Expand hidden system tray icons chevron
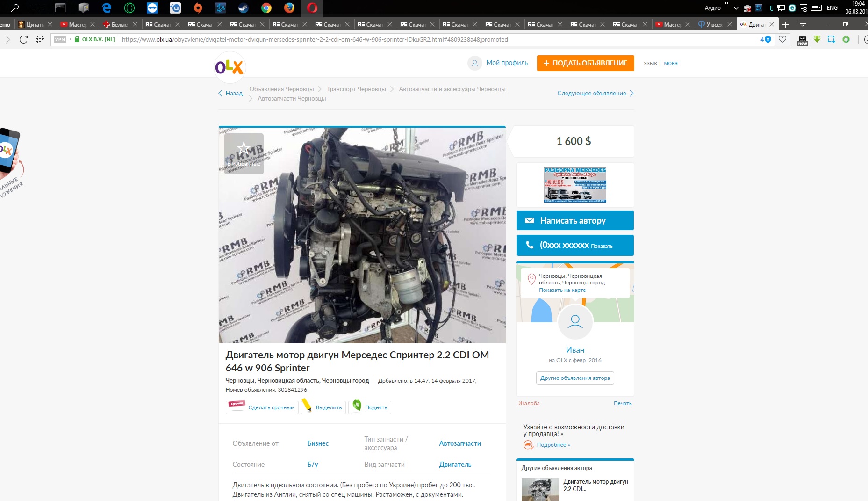 coord(736,8)
